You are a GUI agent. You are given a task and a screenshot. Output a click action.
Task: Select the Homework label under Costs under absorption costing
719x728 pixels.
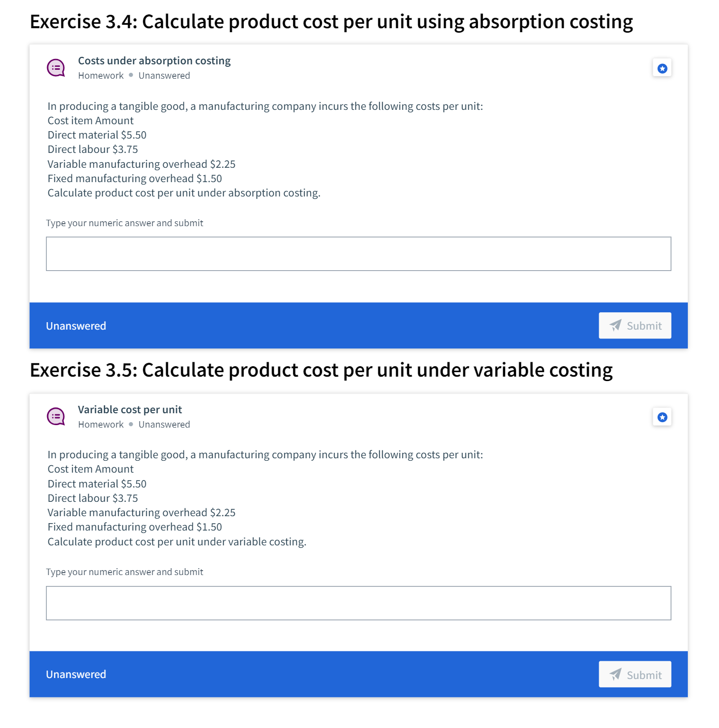(x=101, y=75)
